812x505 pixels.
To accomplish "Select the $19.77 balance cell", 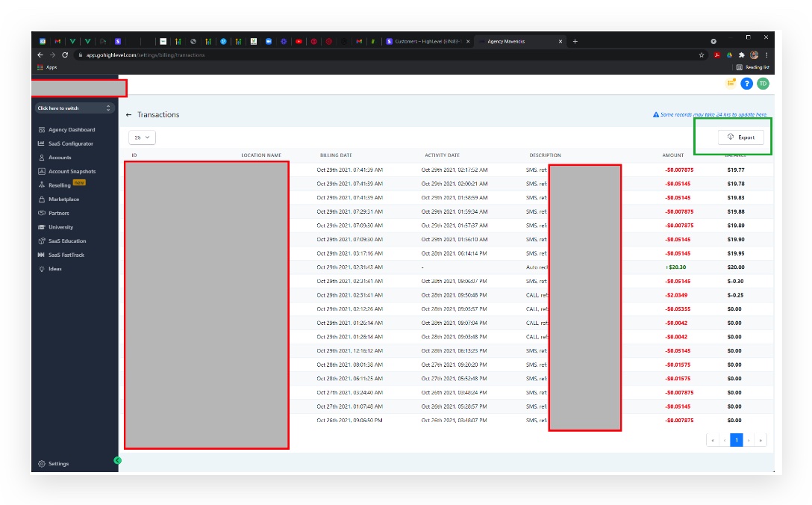I will pyautogui.click(x=735, y=170).
